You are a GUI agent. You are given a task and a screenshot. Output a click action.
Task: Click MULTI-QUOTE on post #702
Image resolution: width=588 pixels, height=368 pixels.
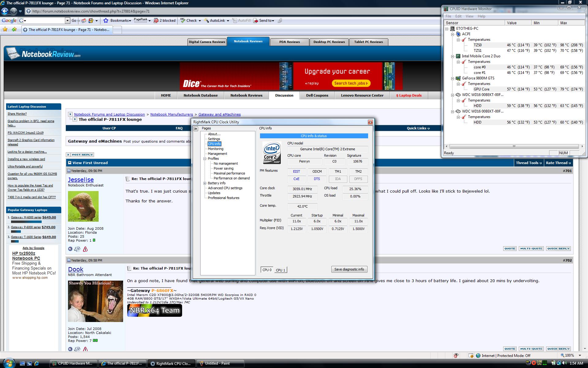pyautogui.click(x=531, y=349)
